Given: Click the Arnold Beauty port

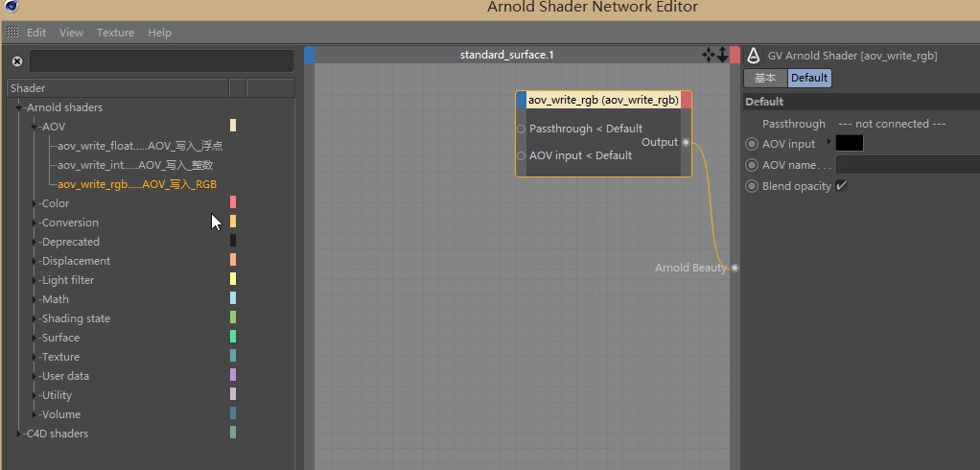Looking at the screenshot, I should coord(735,269).
